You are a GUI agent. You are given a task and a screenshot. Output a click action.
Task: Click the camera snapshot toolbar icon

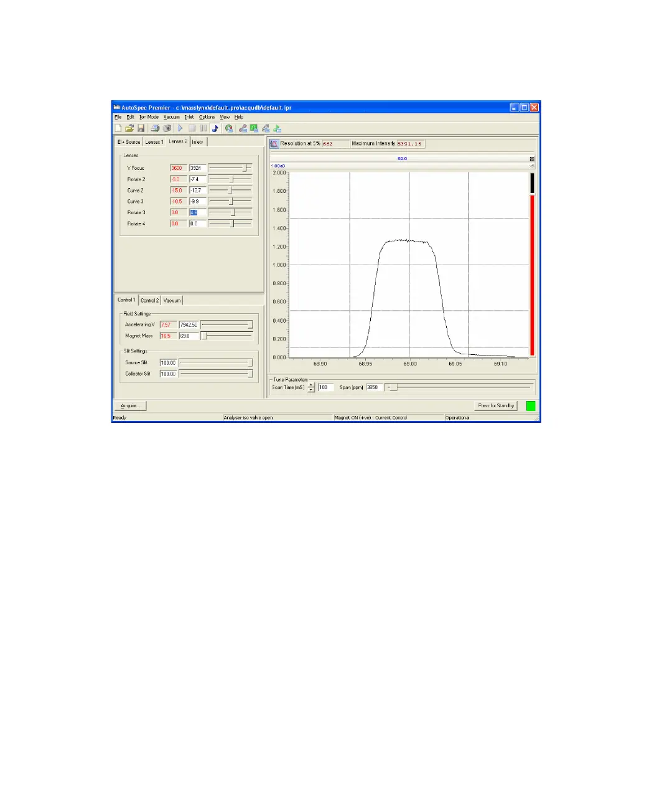[x=167, y=128]
